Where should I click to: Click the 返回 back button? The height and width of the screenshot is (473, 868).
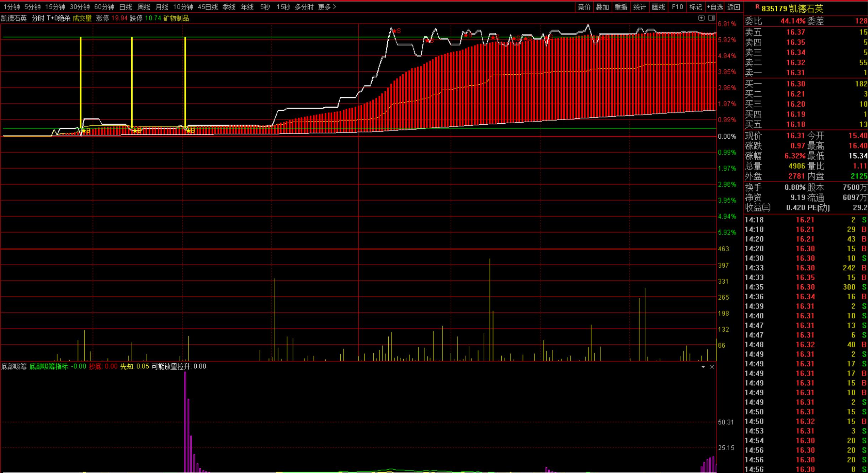point(733,7)
